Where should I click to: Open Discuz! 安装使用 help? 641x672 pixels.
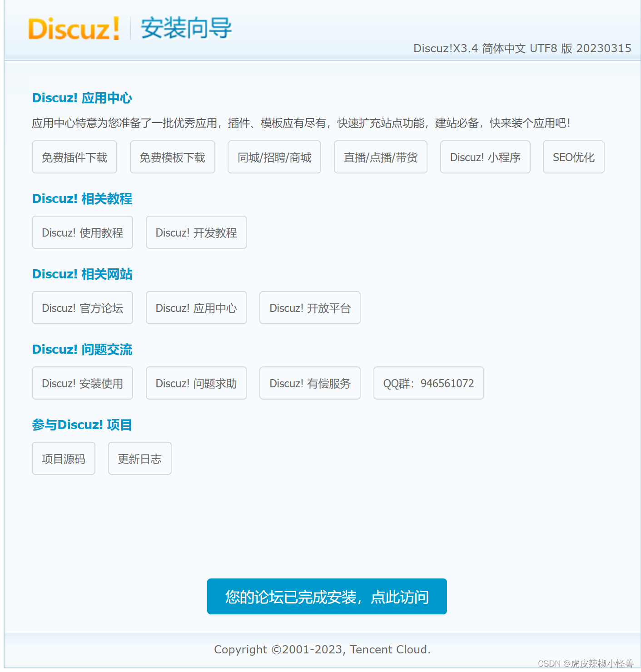pyautogui.click(x=82, y=383)
